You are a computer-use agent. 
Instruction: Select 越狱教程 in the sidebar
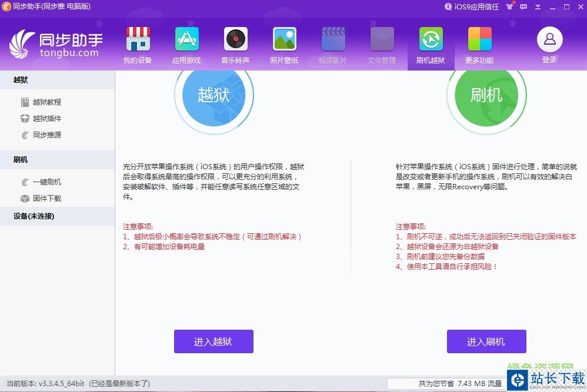46,102
